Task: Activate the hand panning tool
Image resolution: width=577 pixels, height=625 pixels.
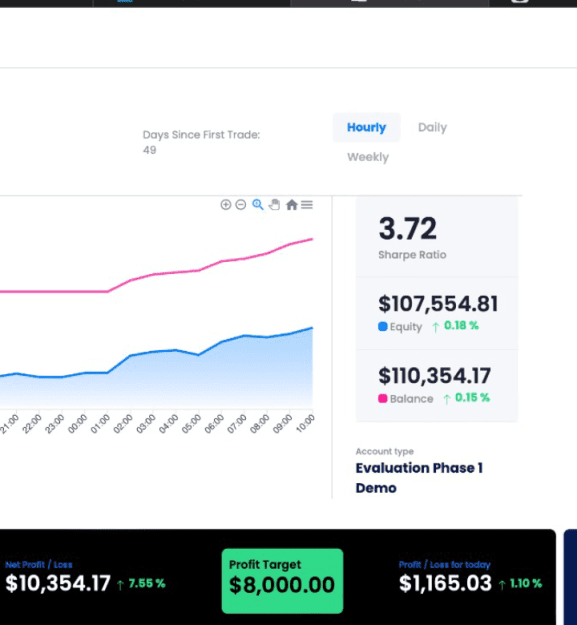Action: point(274,204)
